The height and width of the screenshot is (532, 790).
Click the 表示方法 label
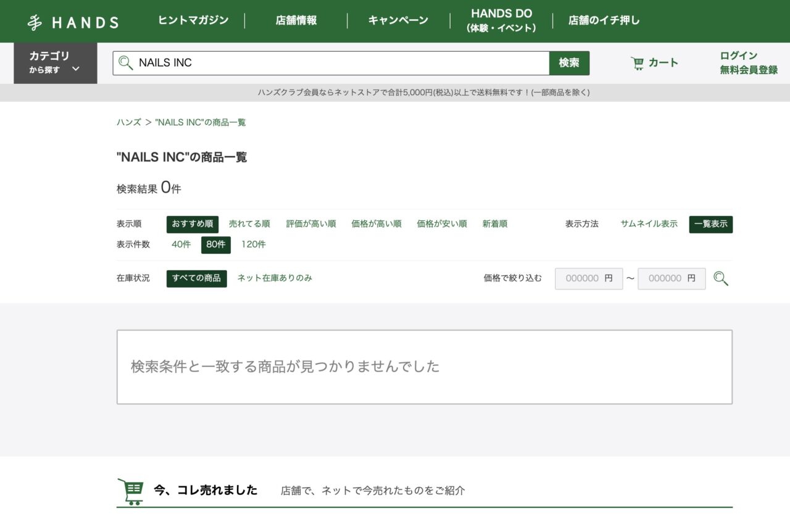582,224
